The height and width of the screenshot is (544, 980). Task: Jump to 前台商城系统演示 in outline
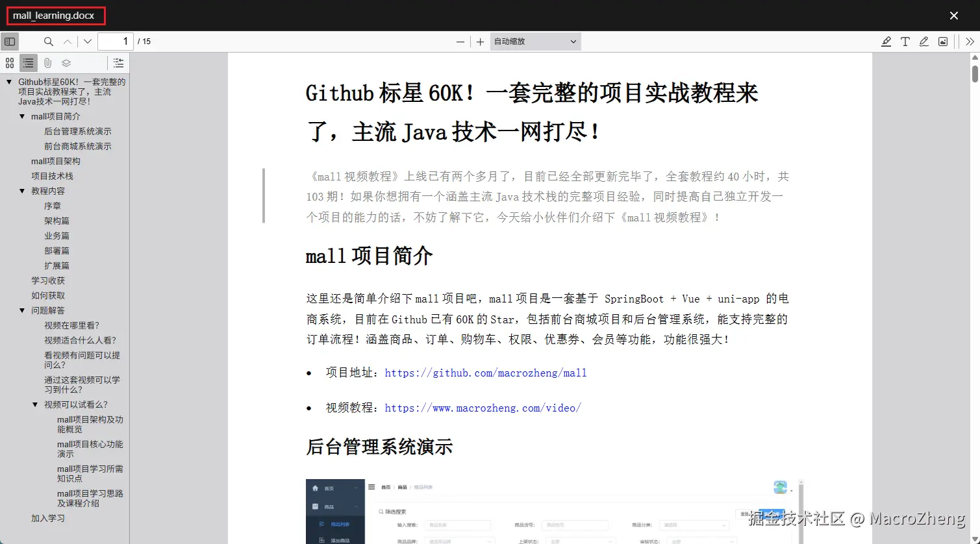[x=78, y=147]
